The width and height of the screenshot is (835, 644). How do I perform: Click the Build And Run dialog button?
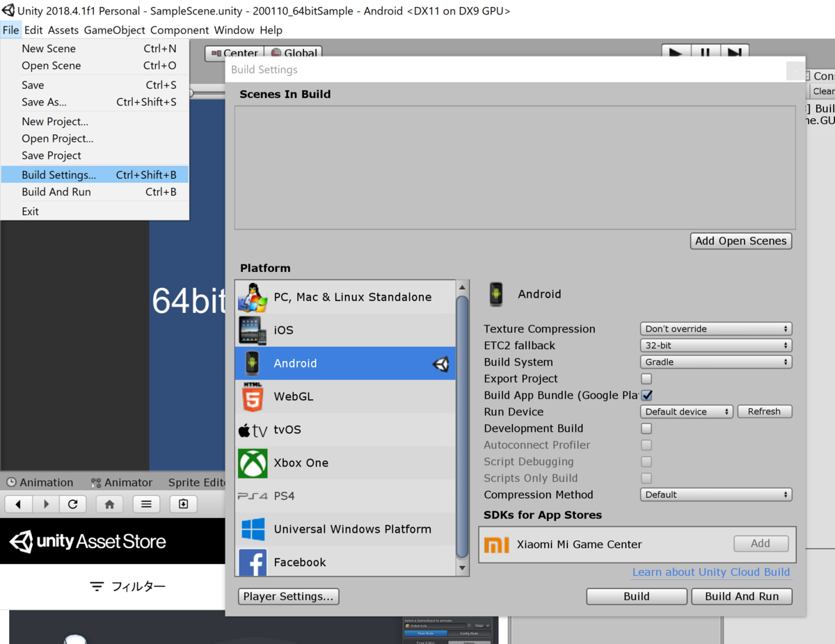coord(742,596)
